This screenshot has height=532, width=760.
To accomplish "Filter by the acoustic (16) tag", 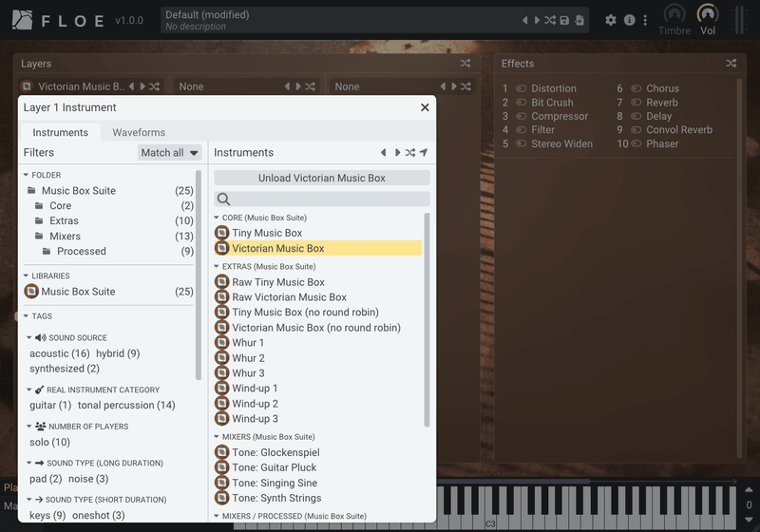I will [60, 353].
